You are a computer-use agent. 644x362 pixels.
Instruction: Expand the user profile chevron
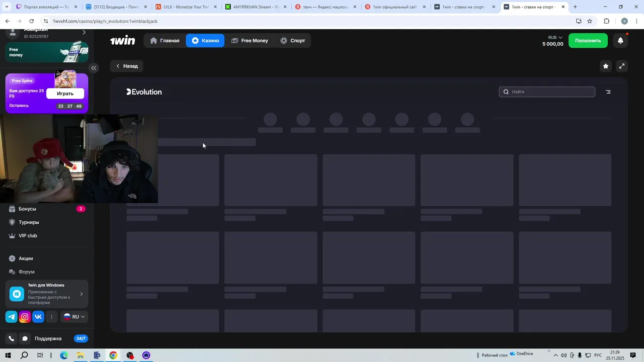coord(84,33)
